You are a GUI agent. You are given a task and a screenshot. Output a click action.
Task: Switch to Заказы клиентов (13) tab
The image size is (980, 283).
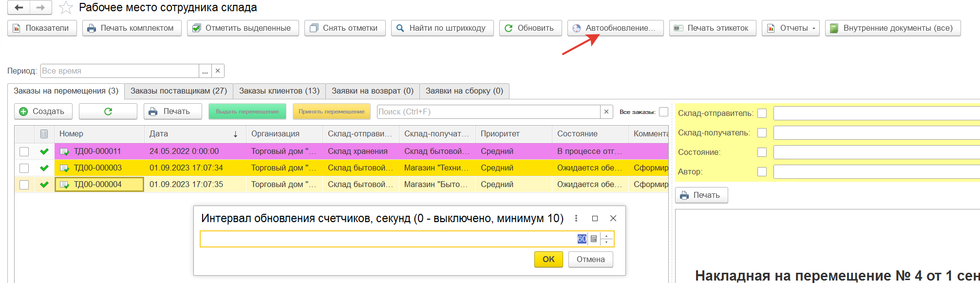point(279,91)
